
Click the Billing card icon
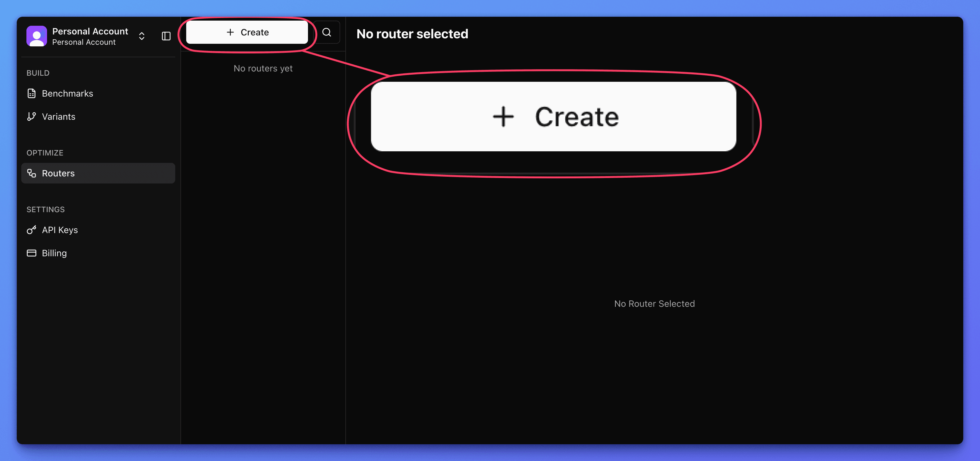(x=32, y=253)
